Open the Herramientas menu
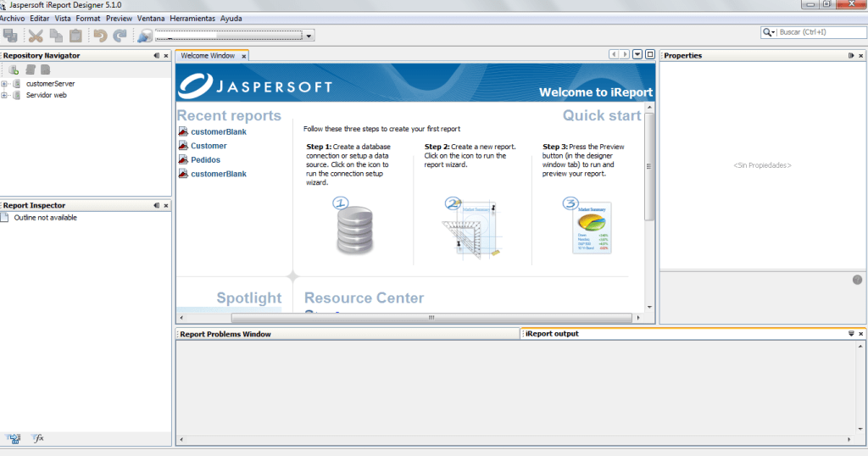868x456 pixels. click(x=192, y=18)
